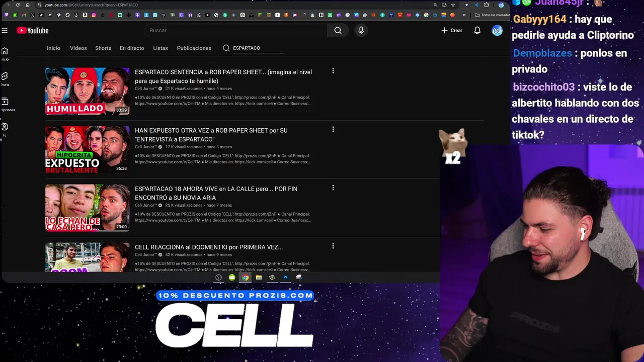Image resolution: width=644 pixels, height=362 pixels.
Task: Focus the YouTube Buscar search field
Action: 235,30
